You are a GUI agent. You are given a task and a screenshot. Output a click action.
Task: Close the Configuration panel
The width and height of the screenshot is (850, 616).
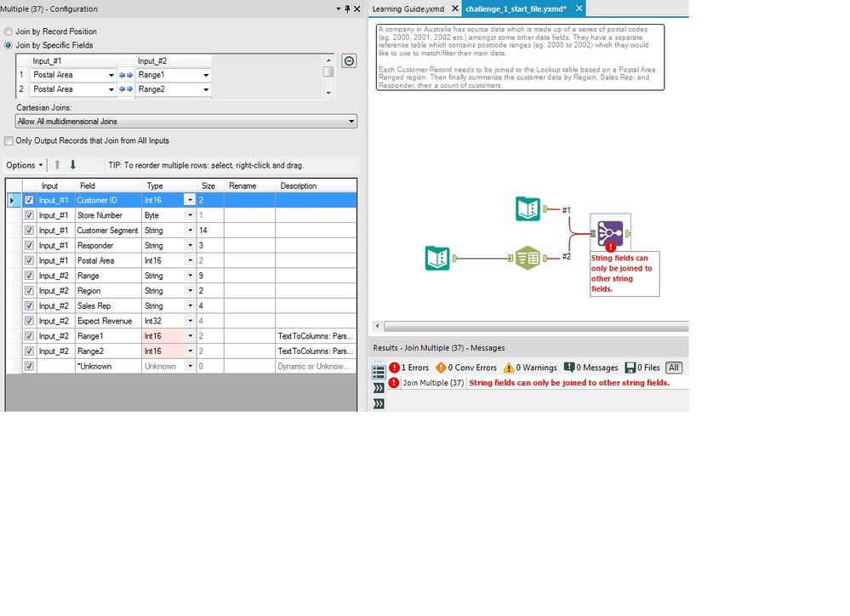(x=357, y=9)
